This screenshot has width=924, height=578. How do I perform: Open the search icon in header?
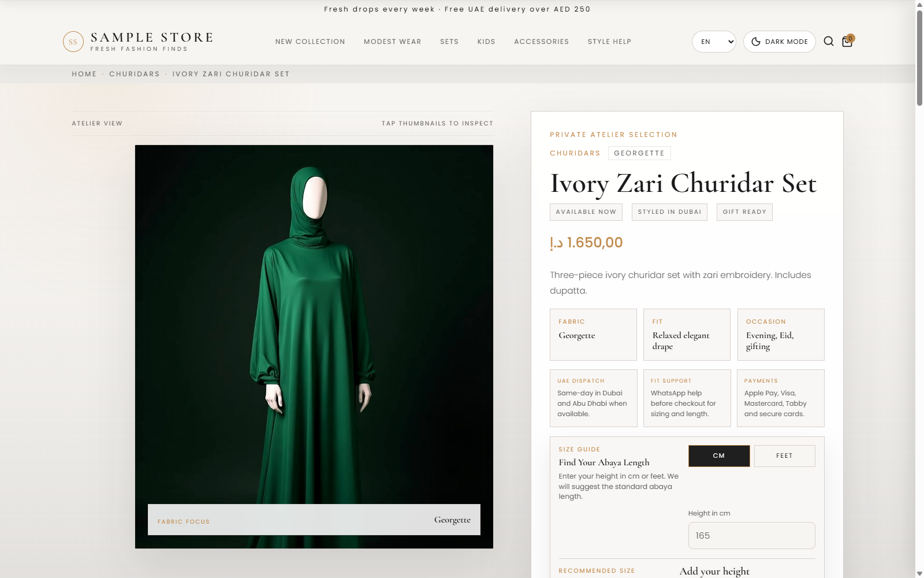tap(829, 41)
